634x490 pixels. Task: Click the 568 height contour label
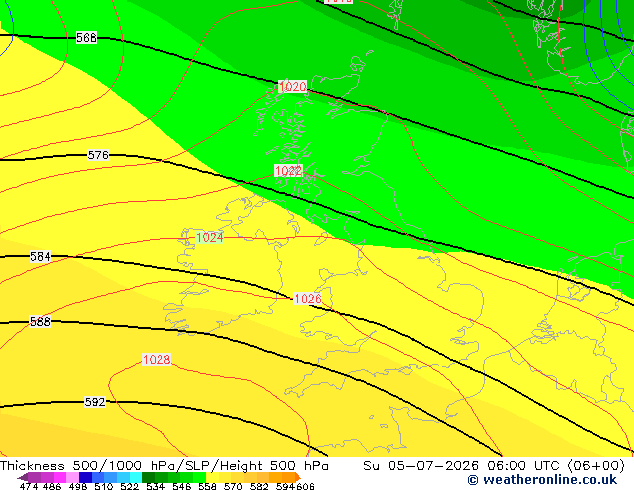click(x=86, y=38)
